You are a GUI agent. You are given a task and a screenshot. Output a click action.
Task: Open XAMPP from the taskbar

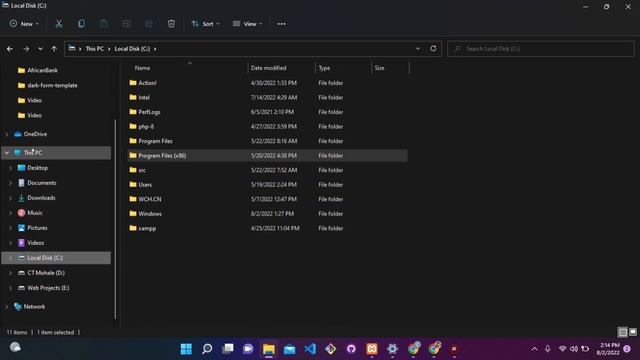tap(372, 349)
